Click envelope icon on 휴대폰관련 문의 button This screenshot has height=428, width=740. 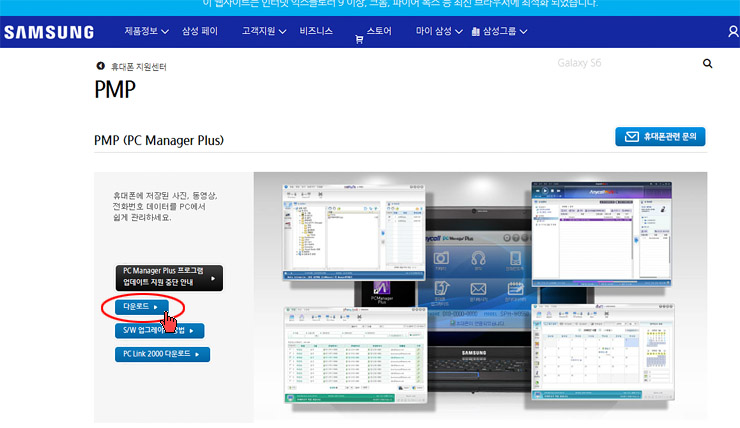[631, 137]
